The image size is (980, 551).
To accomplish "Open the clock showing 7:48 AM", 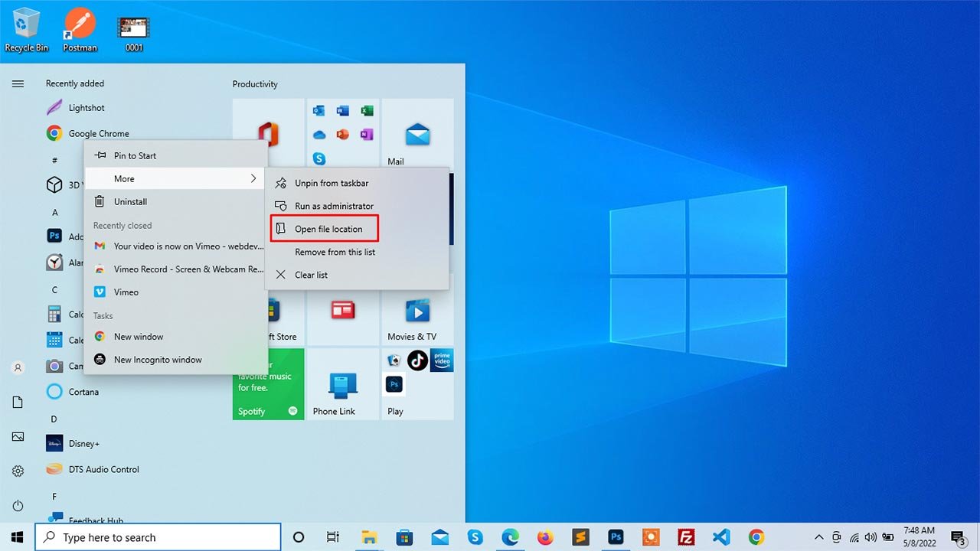I will coord(919,537).
